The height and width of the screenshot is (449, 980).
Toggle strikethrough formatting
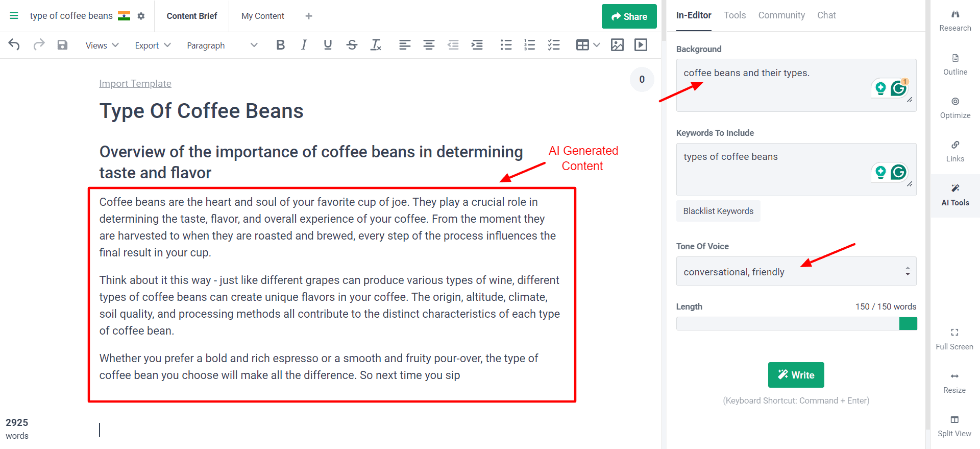point(352,45)
